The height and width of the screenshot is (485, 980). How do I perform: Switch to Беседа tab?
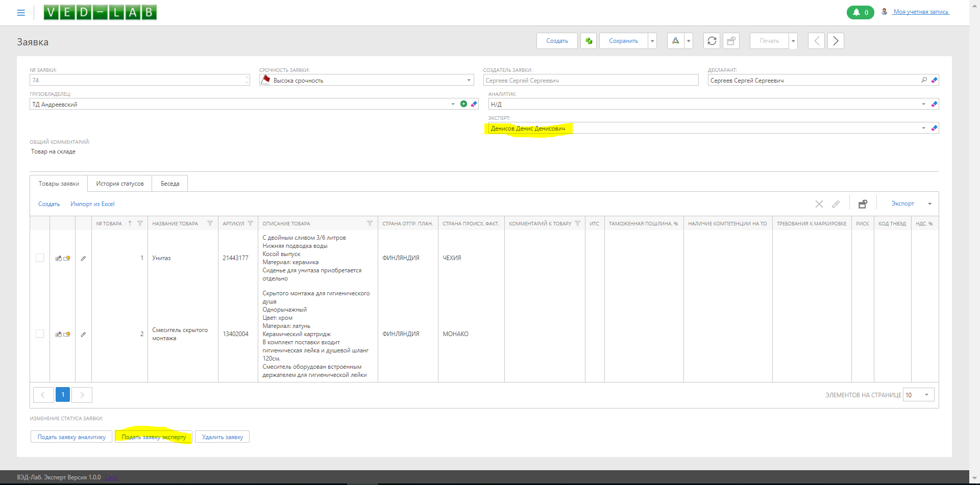point(170,184)
